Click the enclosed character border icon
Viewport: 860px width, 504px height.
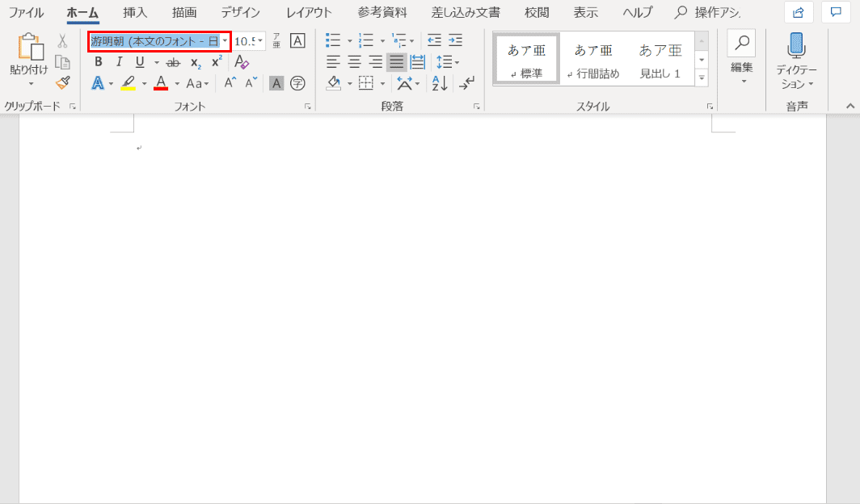click(297, 41)
